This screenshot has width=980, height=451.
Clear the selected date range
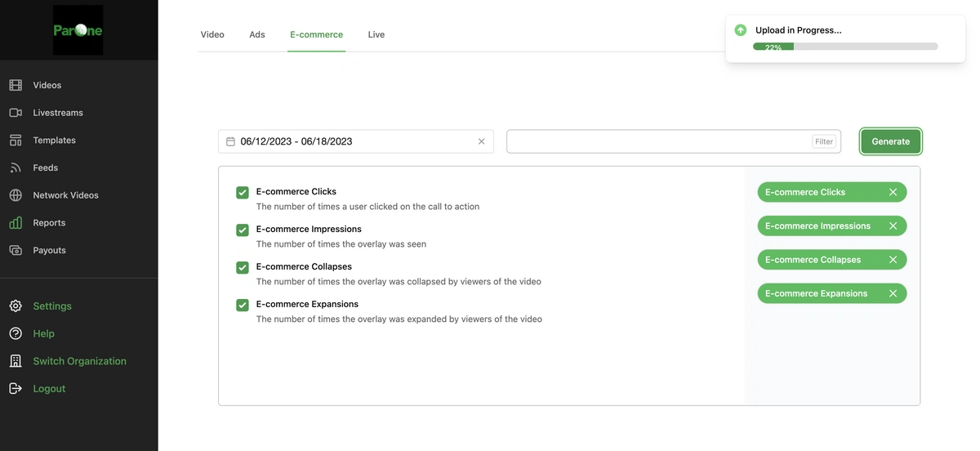pyautogui.click(x=481, y=141)
